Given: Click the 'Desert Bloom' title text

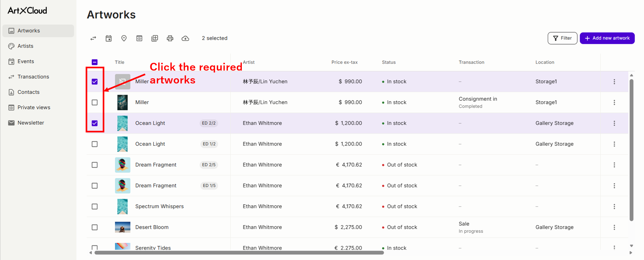Looking at the screenshot, I should 152,227.
